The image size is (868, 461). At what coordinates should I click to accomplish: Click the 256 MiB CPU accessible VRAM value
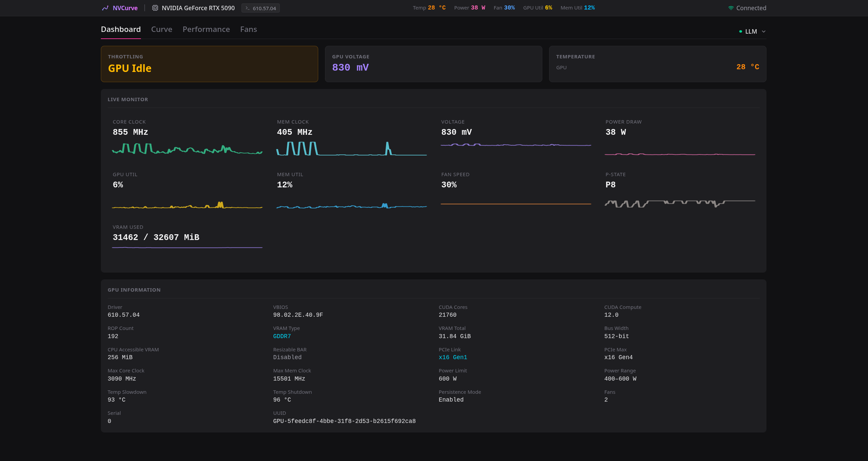(120, 357)
